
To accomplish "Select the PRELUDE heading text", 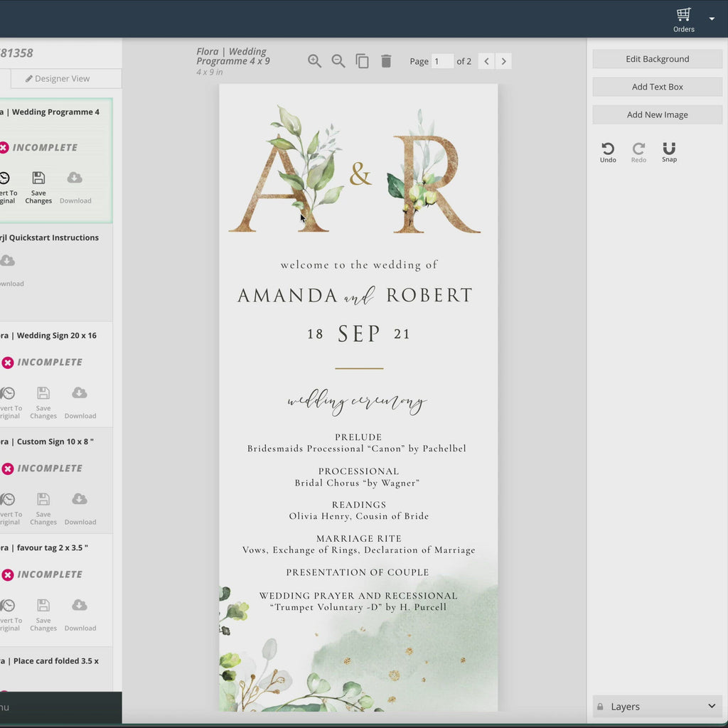I will (x=358, y=437).
